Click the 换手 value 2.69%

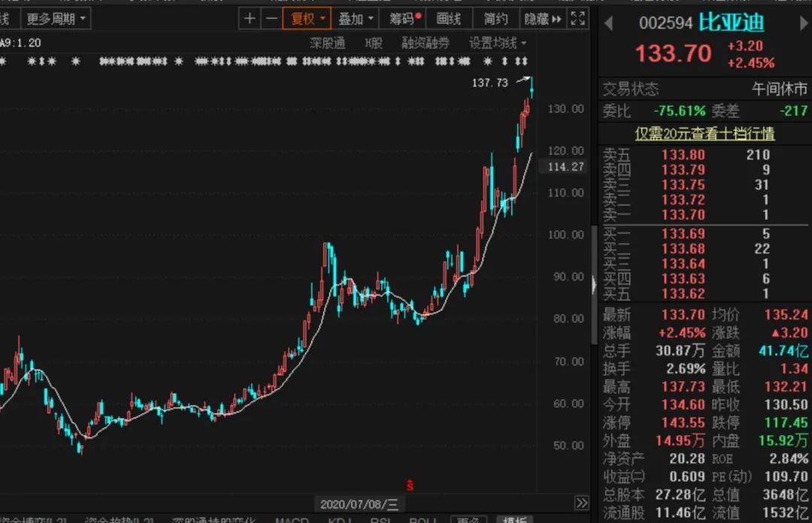pyautogui.click(x=686, y=369)
